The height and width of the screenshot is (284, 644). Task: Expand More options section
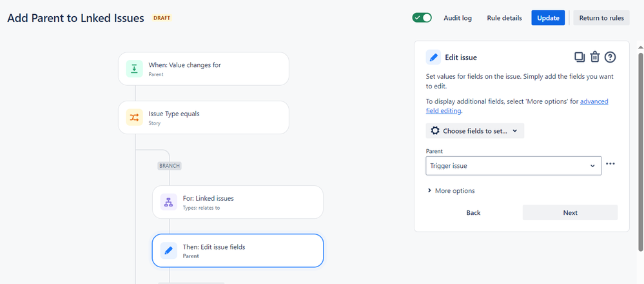tap(451, 191)
